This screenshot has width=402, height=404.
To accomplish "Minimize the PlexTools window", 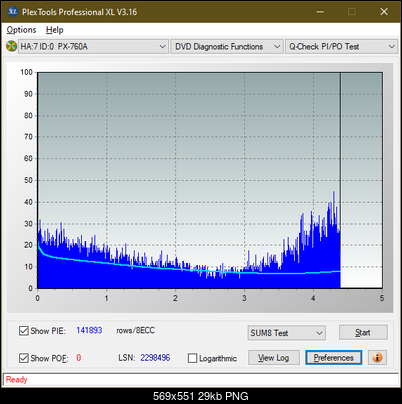I will (x=320, y=12).
